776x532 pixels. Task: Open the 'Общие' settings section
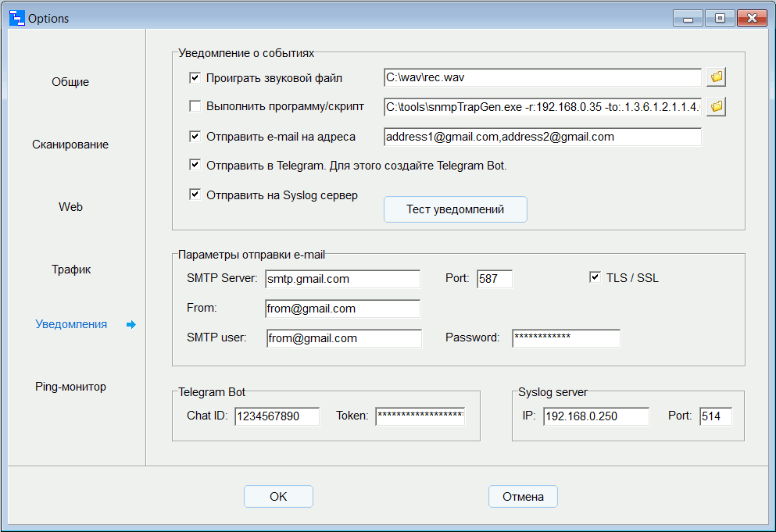coord(70,82)
